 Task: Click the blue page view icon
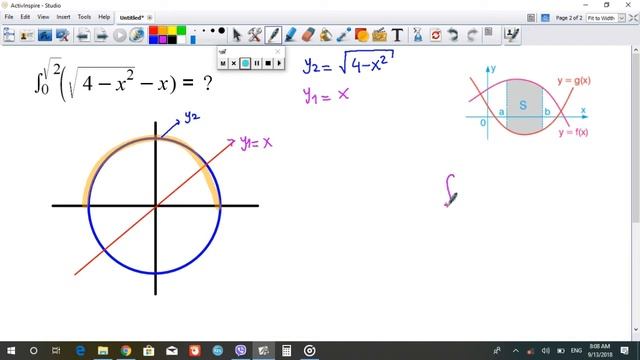545,18
